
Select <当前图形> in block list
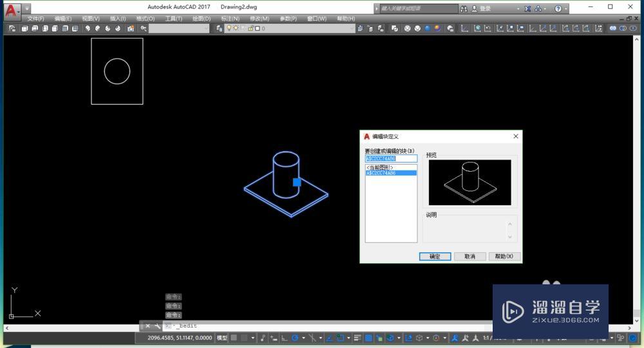[x=379, y=167]
